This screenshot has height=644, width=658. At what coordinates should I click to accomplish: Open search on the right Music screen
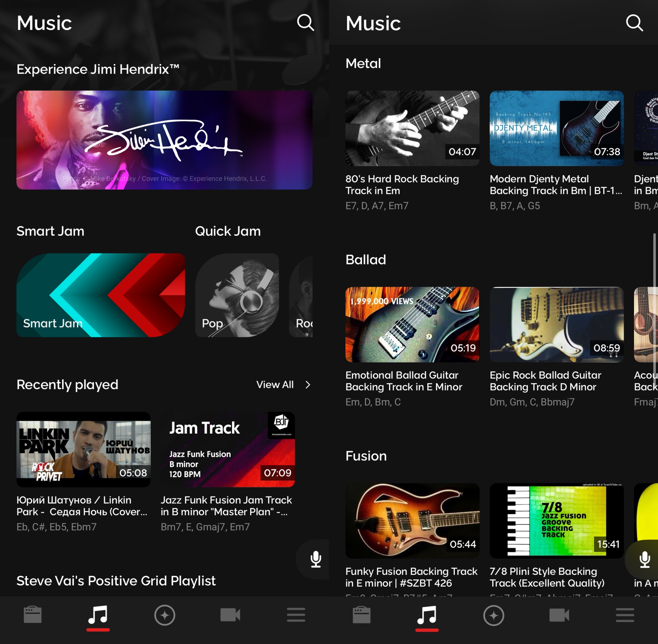[634, 23]
